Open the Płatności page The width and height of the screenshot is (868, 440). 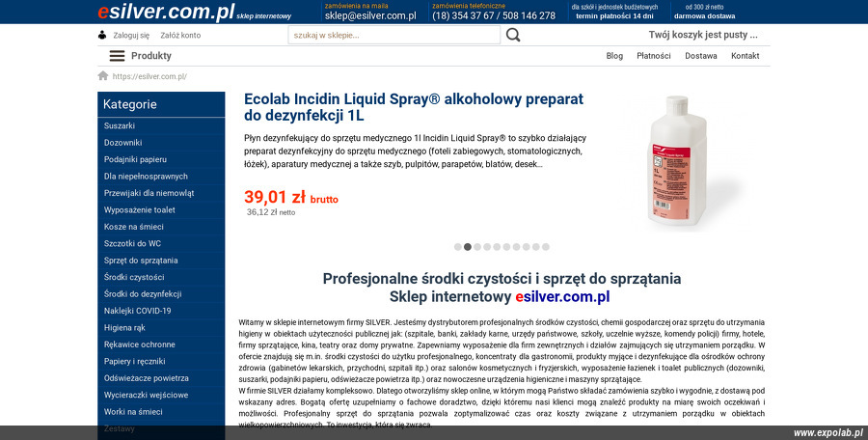[654, 56]
